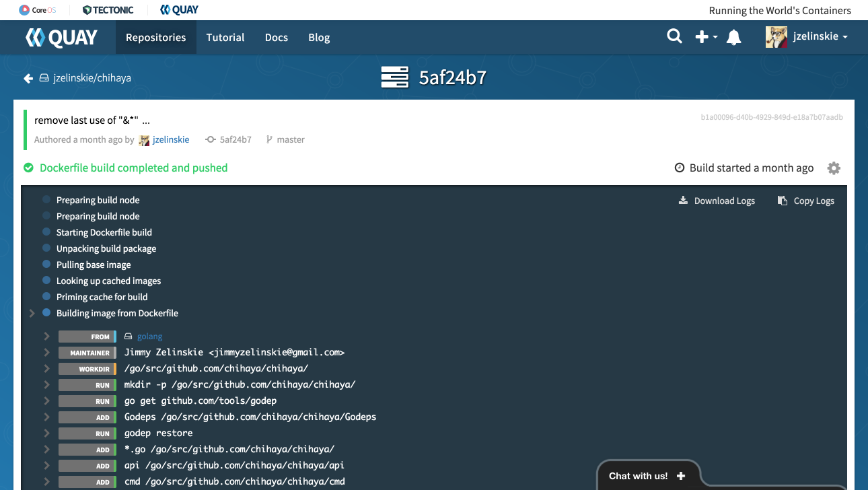Expand the ADD Godeps step

point(46,417)
